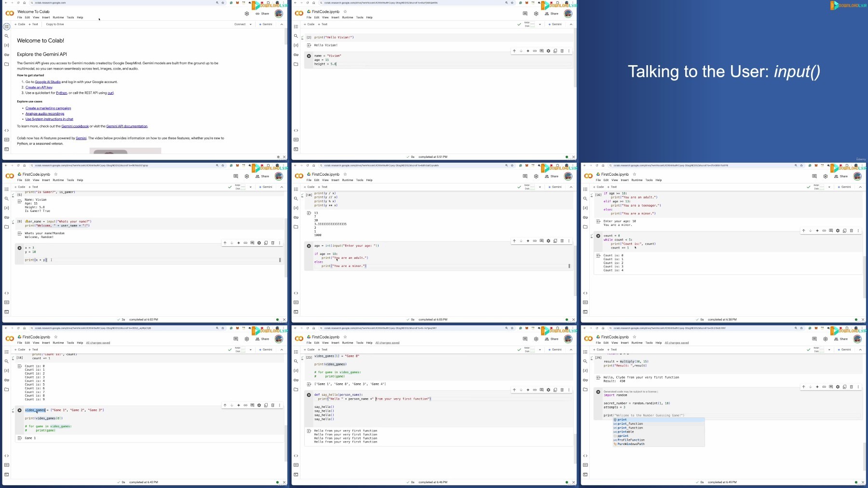Open File menu in Welcome To Colab window

(20, 17)
